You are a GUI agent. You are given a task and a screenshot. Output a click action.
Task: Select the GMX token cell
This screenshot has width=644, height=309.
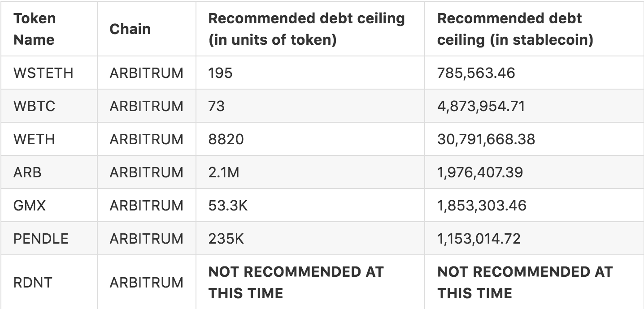30,206
